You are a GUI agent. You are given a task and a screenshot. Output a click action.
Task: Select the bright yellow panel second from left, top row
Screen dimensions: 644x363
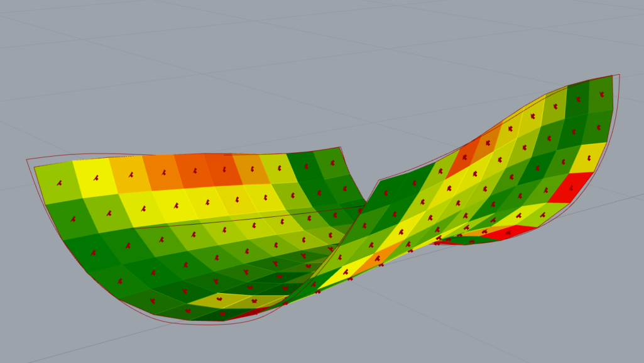tap(94, 177)
